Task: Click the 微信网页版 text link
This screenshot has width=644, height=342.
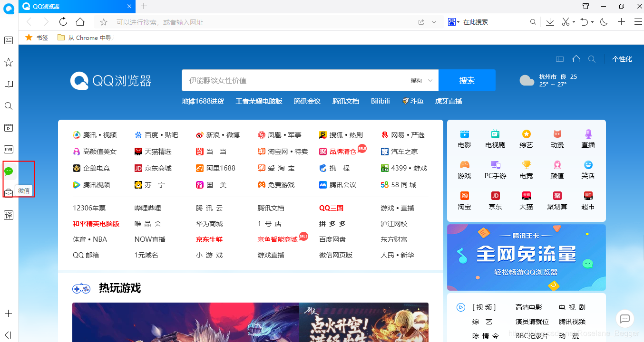Action: [x=336, y=255]
